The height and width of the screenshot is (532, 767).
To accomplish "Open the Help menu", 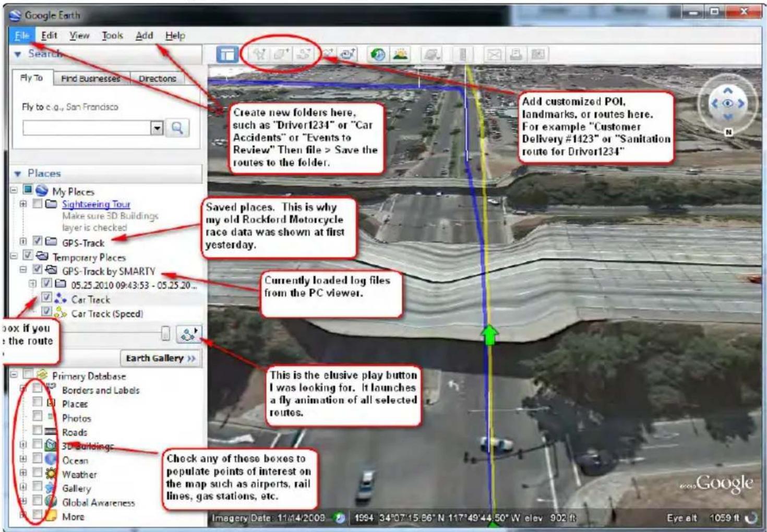I will tap(175, 35).
